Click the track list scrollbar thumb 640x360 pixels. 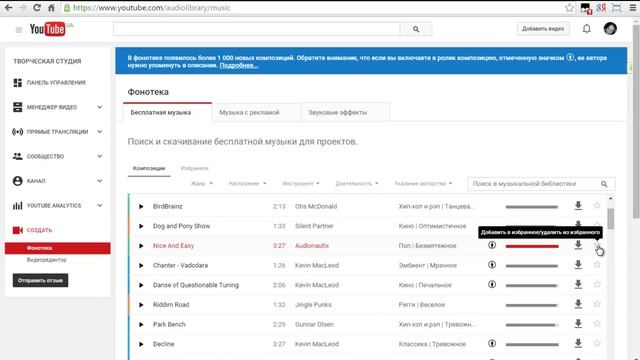point(611,219)
